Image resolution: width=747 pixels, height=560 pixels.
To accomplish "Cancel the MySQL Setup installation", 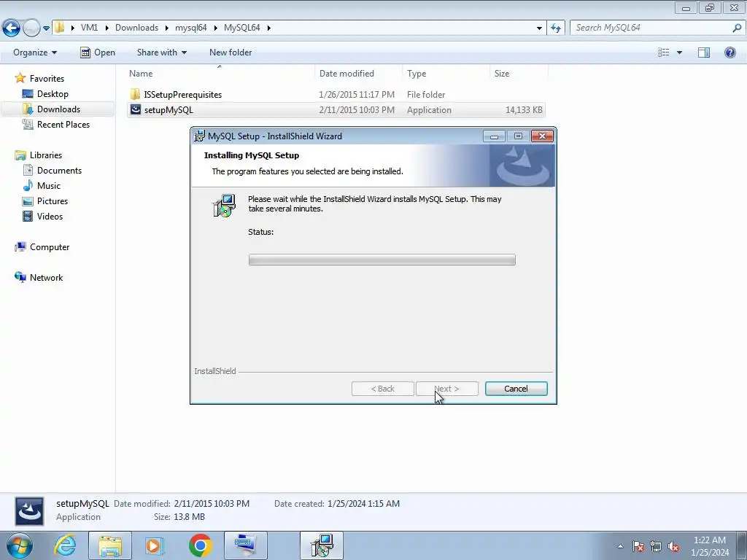I will [516, 389].
